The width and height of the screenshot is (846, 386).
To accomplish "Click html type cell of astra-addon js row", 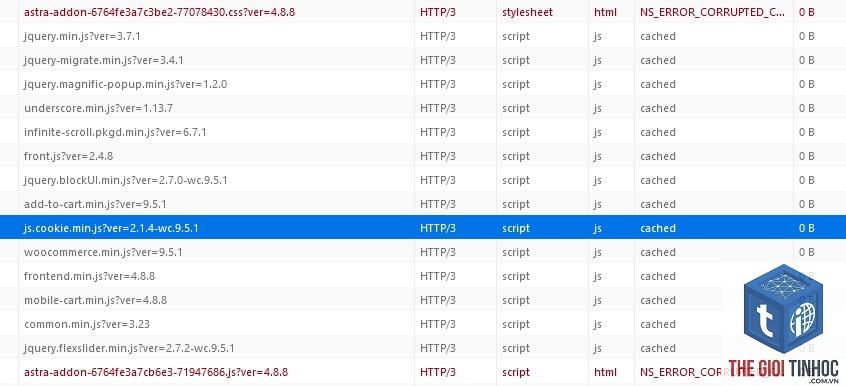I will pyautogui.click(x=605, y=372).
